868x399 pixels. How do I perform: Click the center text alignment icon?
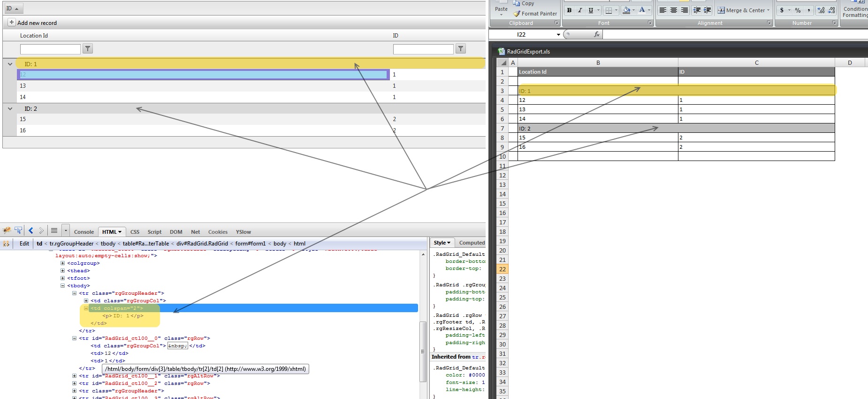[674, 10]
